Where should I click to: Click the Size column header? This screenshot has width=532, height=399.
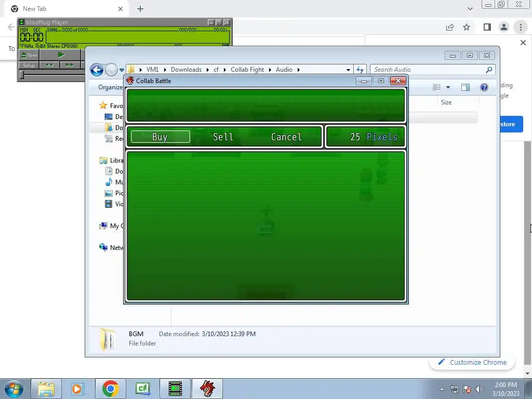click(x=446, y=102)
